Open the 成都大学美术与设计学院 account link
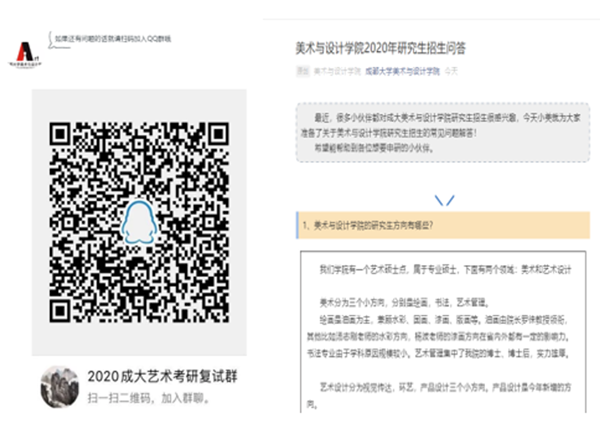600x429 pixels. click(403, 72)
